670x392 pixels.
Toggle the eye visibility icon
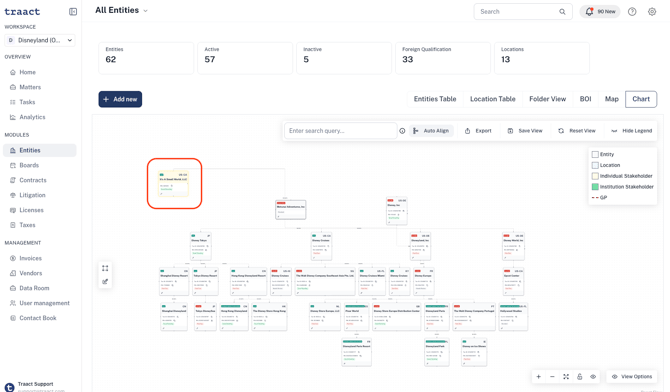click(x=593, y=377)
